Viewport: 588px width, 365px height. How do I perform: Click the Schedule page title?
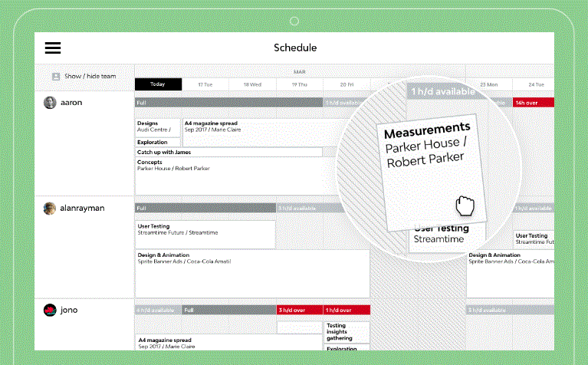[x=295, y=48]
